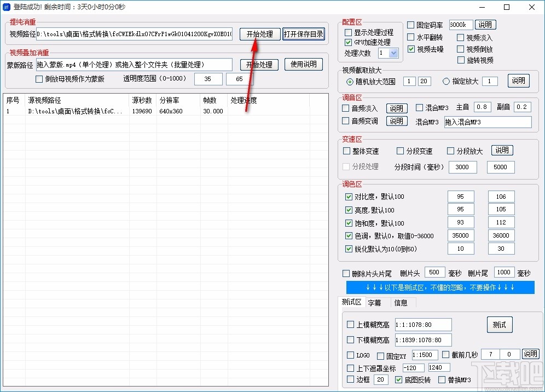Click the application icon in the title bar
The width and height of the screenshot is (545, 392).
click(x=7, y=7)
